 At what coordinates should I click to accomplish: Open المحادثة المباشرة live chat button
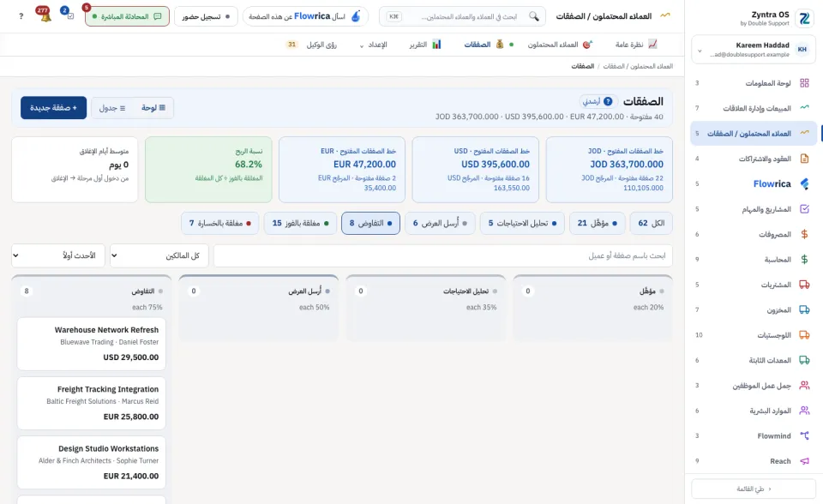[x=127, y=16]
